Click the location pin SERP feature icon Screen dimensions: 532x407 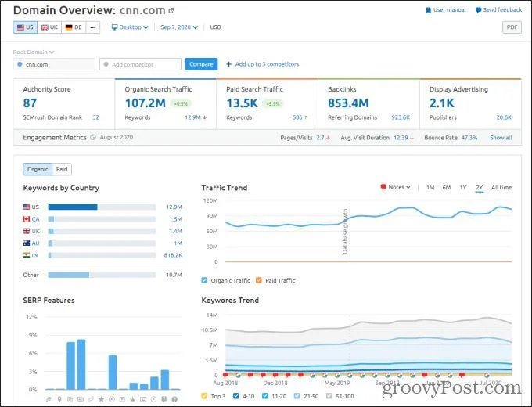click(59, 399)
